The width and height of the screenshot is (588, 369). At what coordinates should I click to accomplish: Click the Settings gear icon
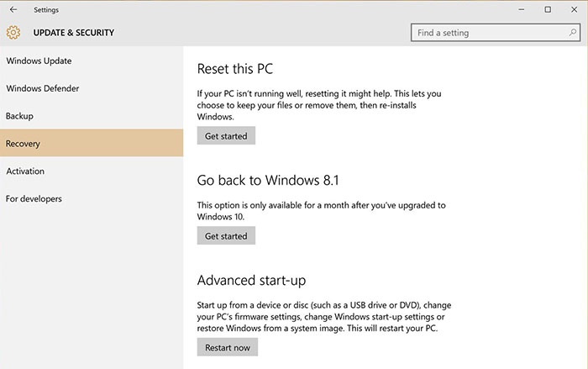coord(13,33)
